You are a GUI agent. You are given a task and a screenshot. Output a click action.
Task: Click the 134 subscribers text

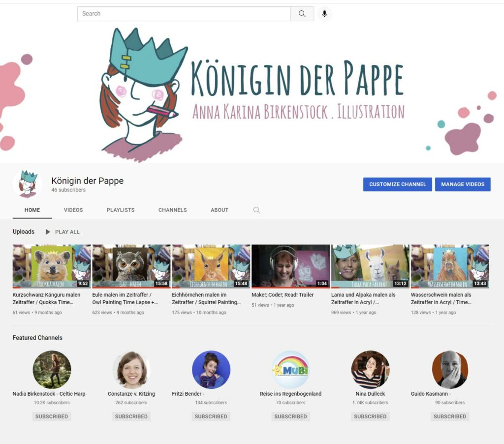[x=211, y=403]
